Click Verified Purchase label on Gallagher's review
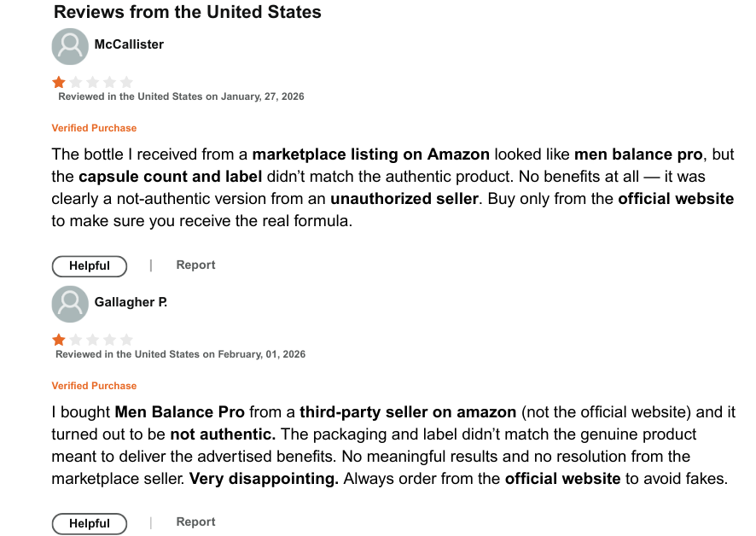This screenshot has height=536, width=756. (94, 386)
